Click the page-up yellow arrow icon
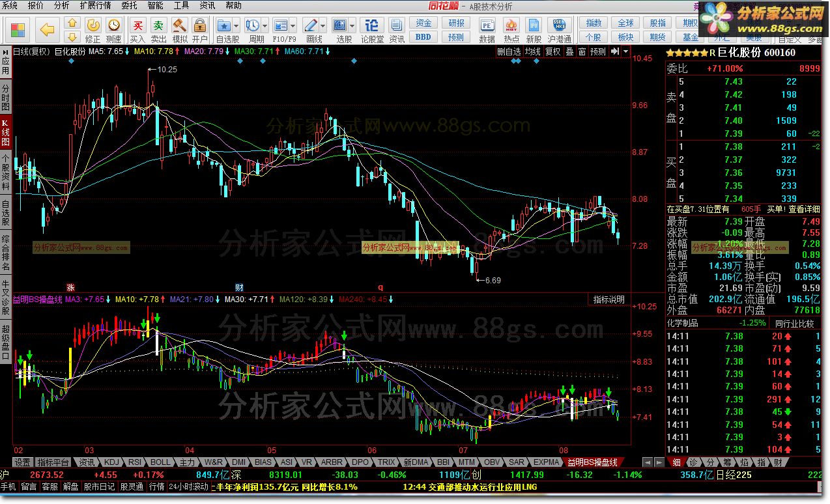 click(72, 24)
